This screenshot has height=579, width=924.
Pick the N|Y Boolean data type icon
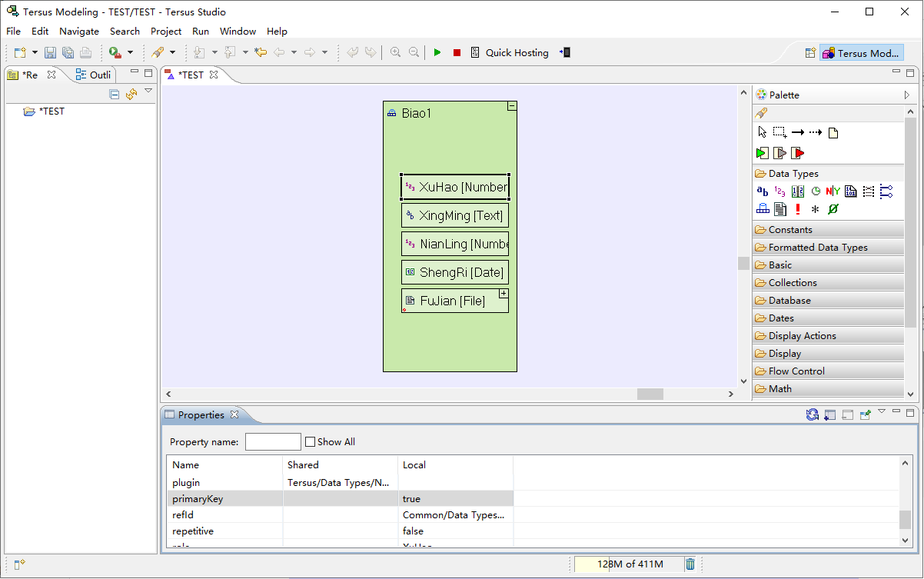tap(833, 191)
